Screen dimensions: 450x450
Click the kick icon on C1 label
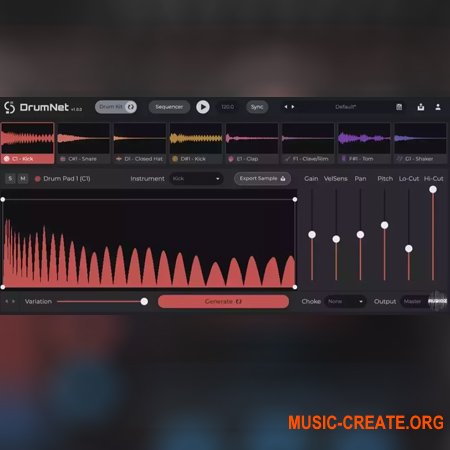coord(6,159)
